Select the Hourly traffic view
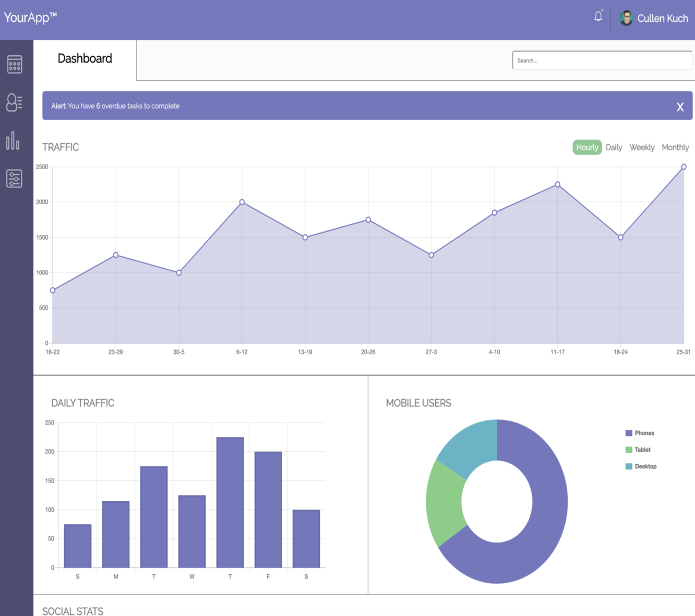Screen dimensions: 695x616 click(587, 148)
